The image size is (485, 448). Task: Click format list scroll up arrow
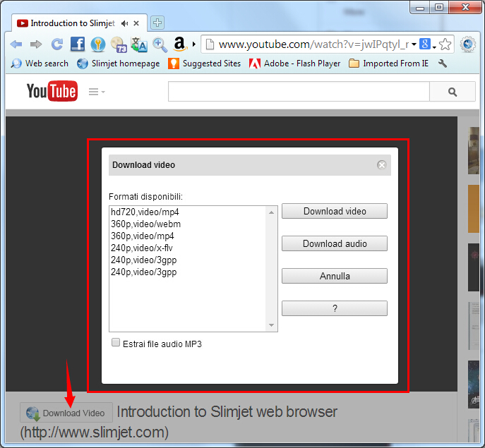[x=271, y=212]
